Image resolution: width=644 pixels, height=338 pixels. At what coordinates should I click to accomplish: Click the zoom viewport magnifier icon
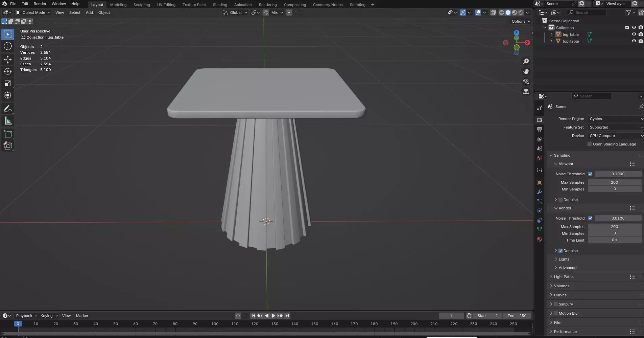[x=526, y=61]
